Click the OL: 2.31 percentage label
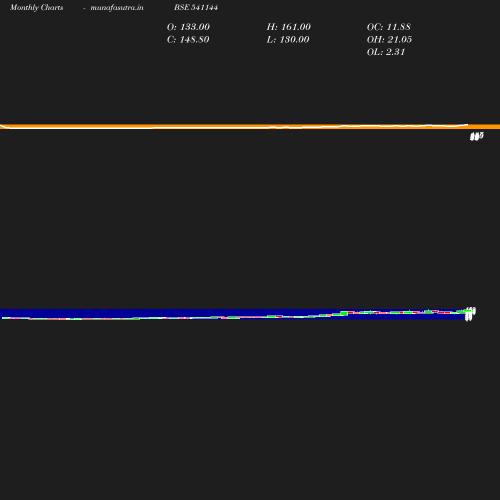This screenshot has width=500, height=500. (x=386, y=52)
